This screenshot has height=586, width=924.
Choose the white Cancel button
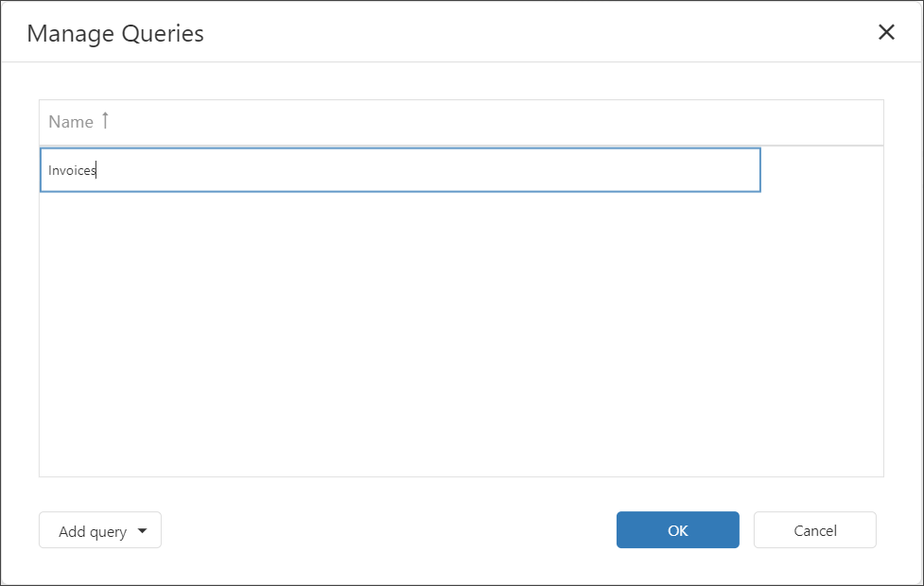coord(814,530)
